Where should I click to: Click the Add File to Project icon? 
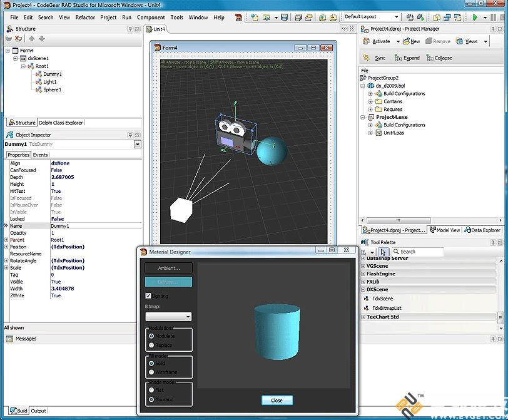tap(322, 17)
